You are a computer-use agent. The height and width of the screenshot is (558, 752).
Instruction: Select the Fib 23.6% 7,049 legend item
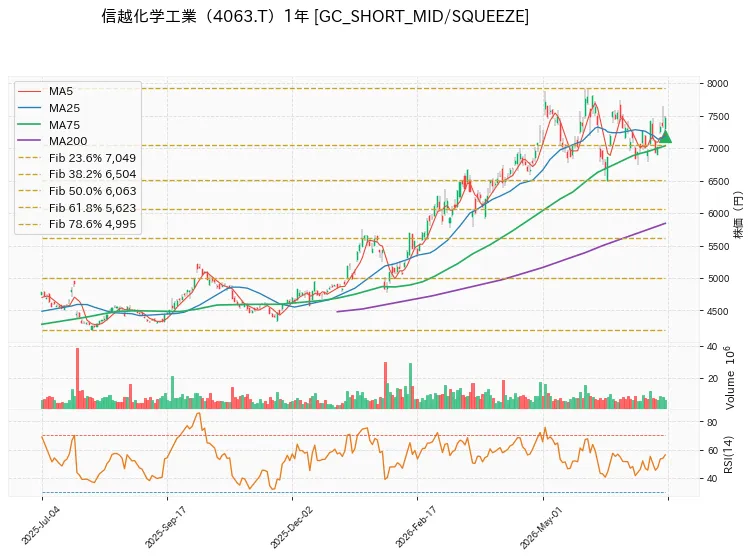click(x=77, y=158)
